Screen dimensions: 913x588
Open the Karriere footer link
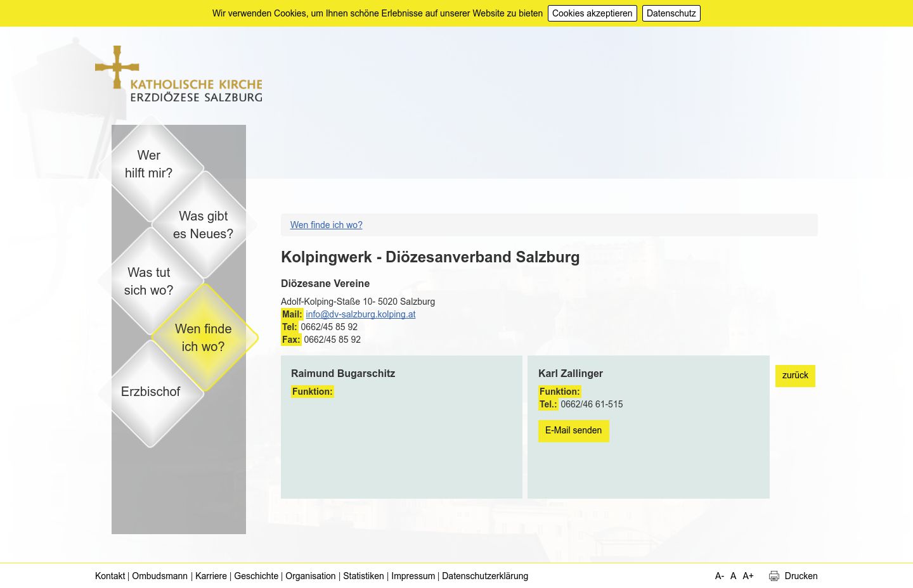[x=211, y=576]
